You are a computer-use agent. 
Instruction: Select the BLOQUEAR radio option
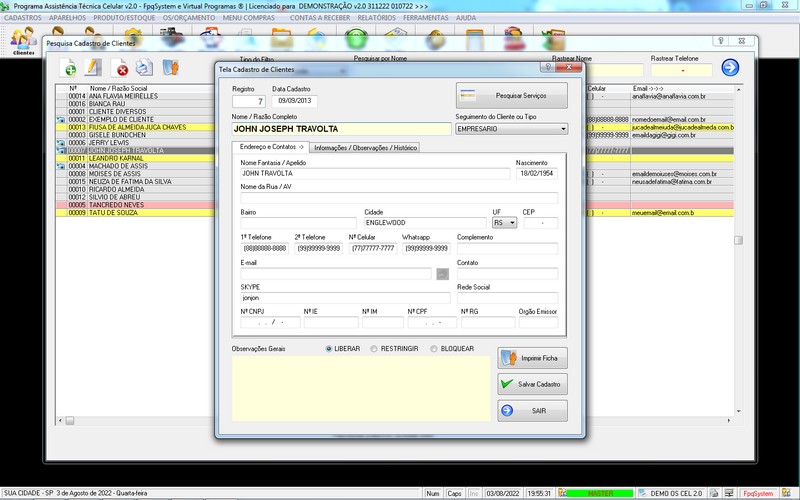(434, 349)
